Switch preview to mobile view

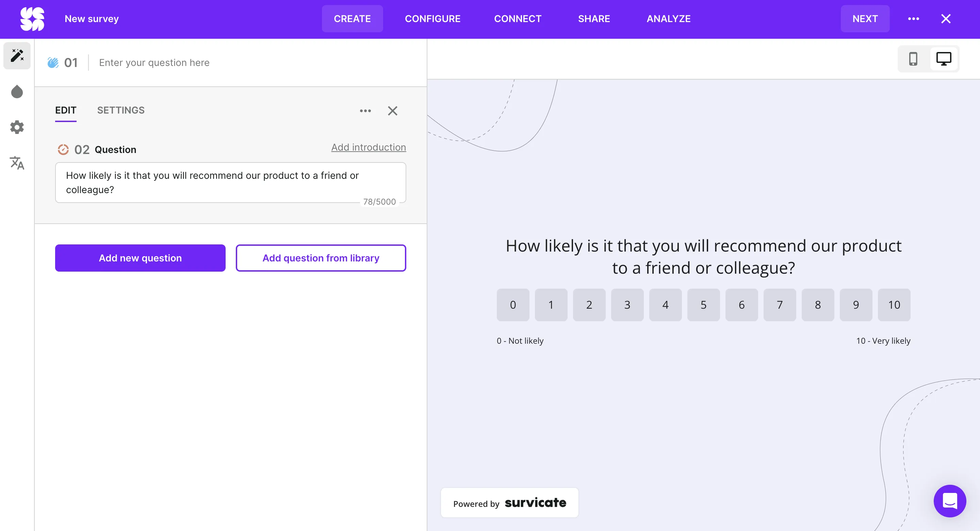pyautogui.click(x=913, y=59)
